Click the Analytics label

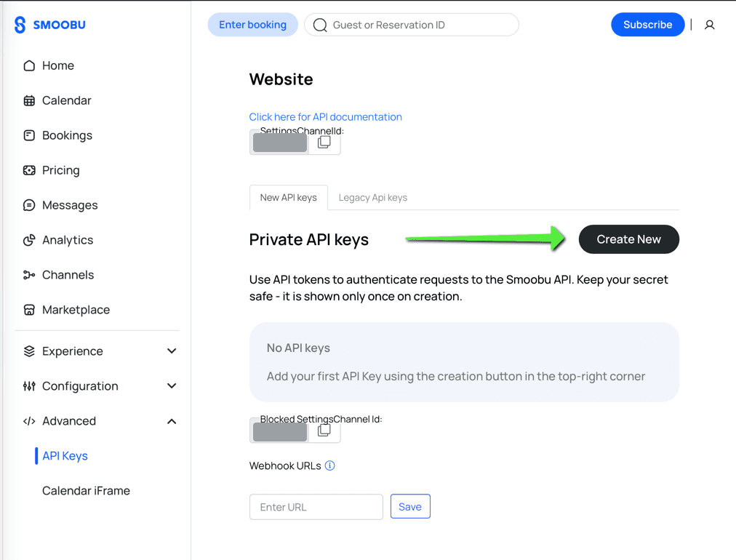pyautogui.click(x=68, y=240)
